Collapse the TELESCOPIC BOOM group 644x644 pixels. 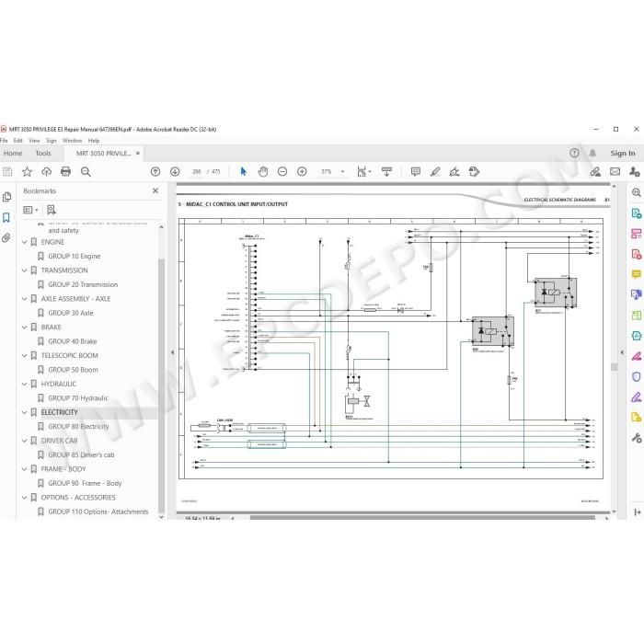point(24,355)
